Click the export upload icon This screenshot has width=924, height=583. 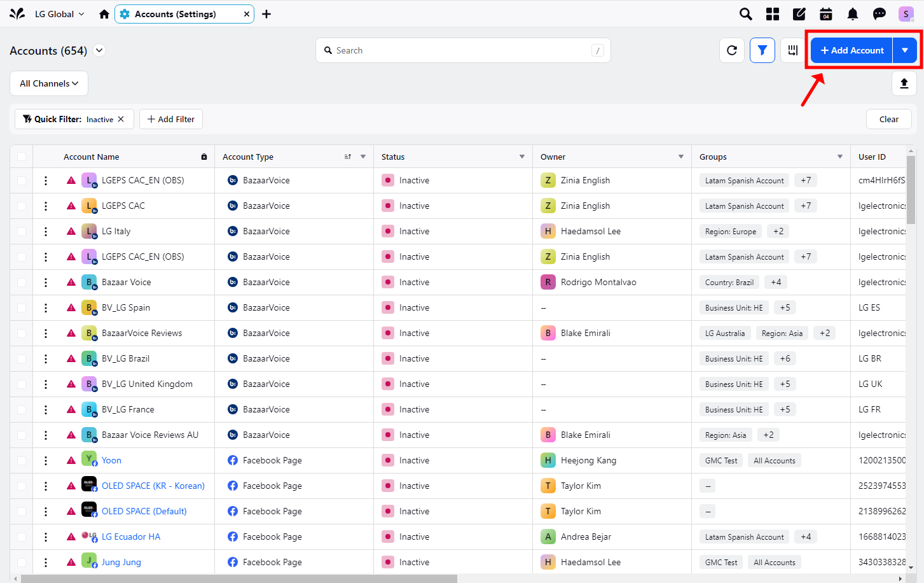(x=904, y=83)
